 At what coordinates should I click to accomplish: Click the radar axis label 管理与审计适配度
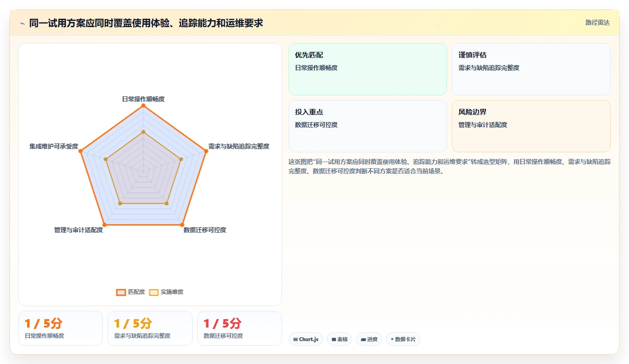coord(79,230)
